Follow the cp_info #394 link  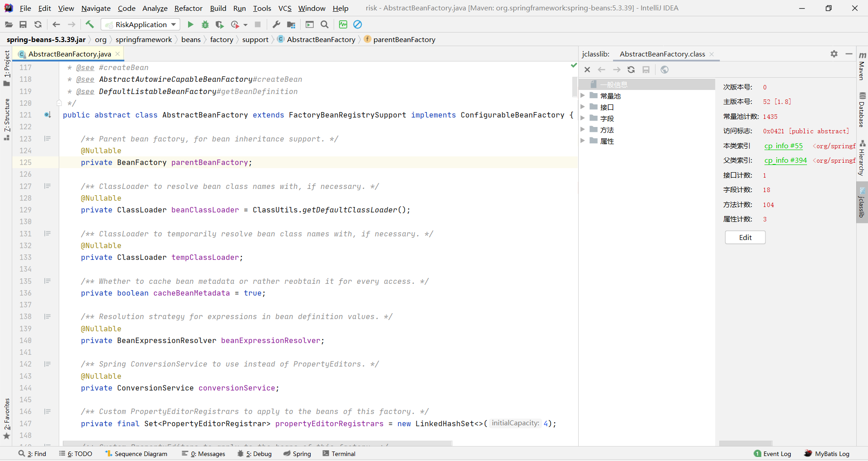[x=785, y=160]
